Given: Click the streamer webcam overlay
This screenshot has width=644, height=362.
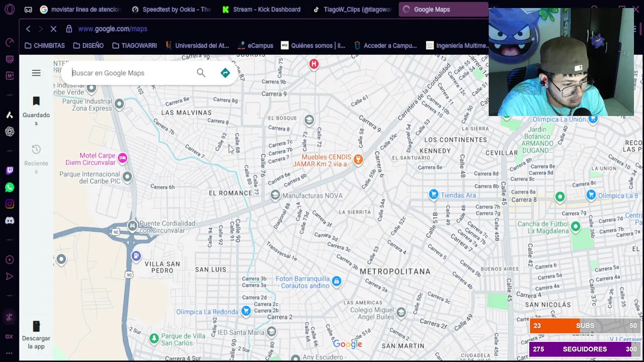Looking at the screenshot, I should click(561, 61).
